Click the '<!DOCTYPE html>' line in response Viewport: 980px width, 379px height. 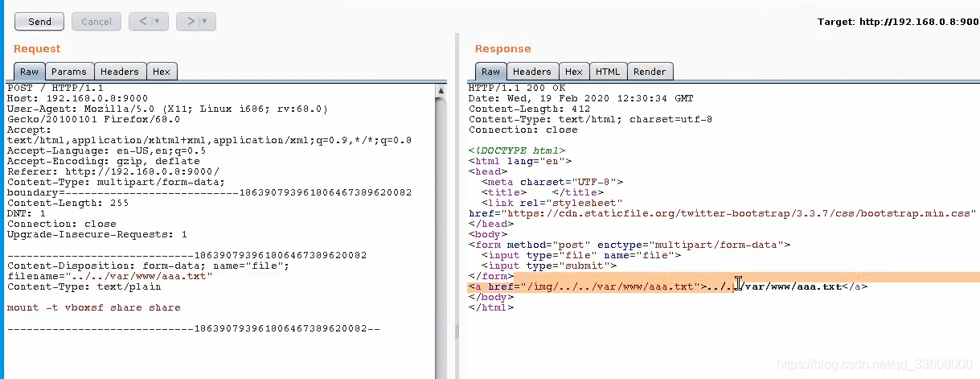517,150
